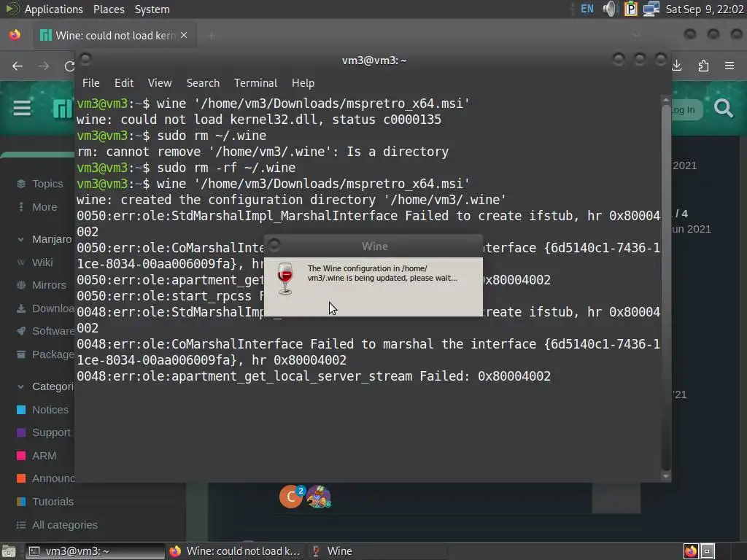The image size is (747, 560).
Task: Collapse the Manjaro sidebar section
Action: click(44, 239)
